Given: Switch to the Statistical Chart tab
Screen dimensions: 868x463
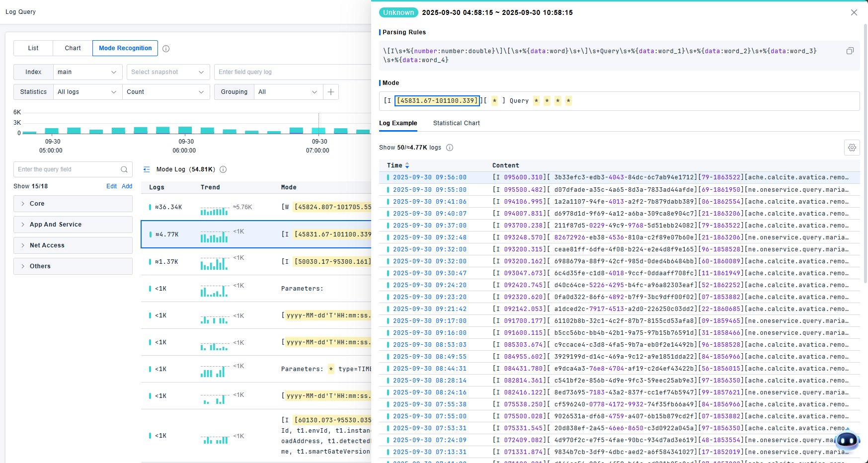Looking at the screenshot, I should [x=456, y=123].
